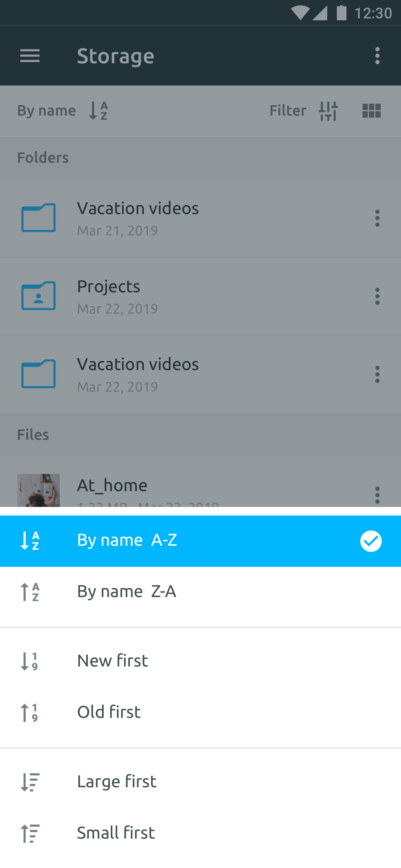Open the Projects shared folder icon

click(38, 296)
